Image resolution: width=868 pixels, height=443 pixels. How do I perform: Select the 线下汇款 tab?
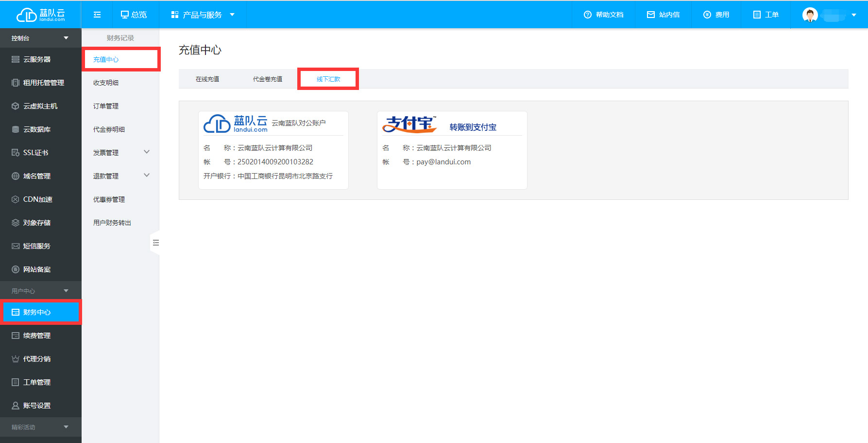[x=328, y=79]
